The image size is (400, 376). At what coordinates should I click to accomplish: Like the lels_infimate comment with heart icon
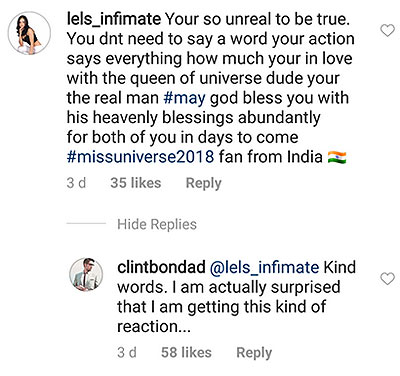pos(387,31)
